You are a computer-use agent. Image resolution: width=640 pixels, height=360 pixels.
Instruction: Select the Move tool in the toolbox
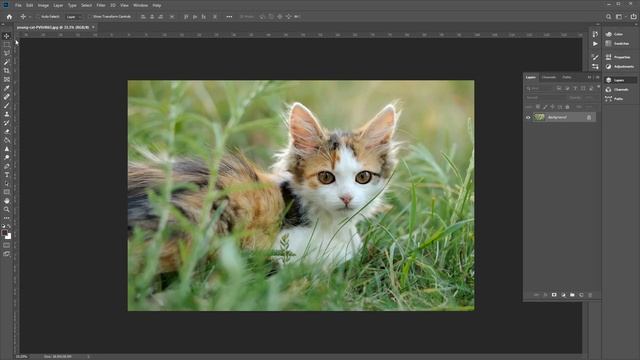pos(7,36)
